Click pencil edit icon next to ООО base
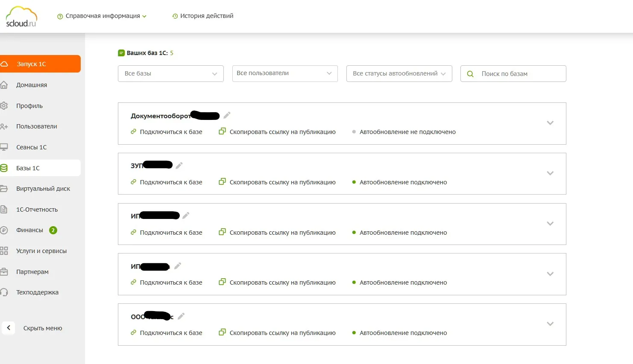The width and height of the screenshot is (633, 364). [181, 316]
